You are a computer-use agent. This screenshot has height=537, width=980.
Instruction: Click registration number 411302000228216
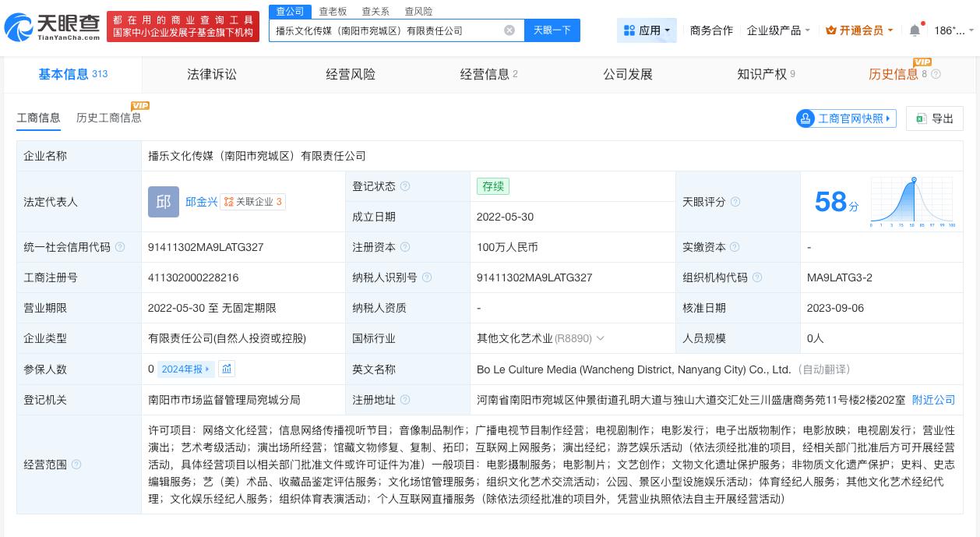click(193, 277)
